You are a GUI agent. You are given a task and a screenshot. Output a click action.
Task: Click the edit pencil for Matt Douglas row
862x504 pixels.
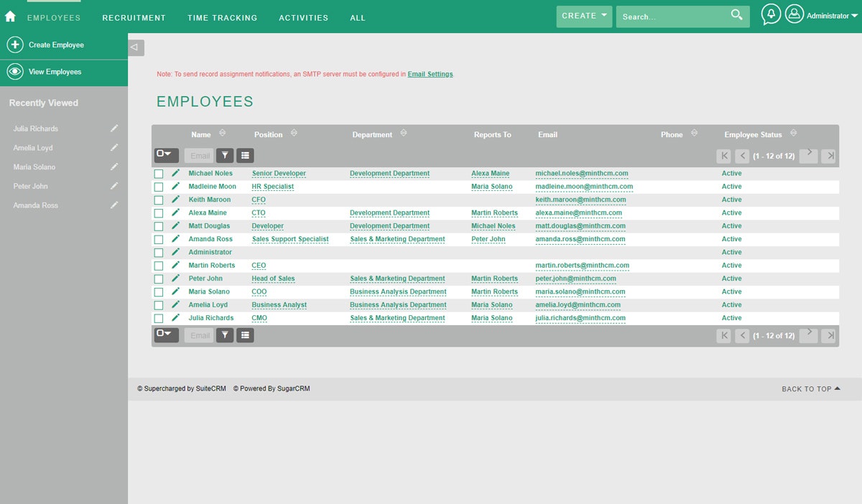[176, 225]
